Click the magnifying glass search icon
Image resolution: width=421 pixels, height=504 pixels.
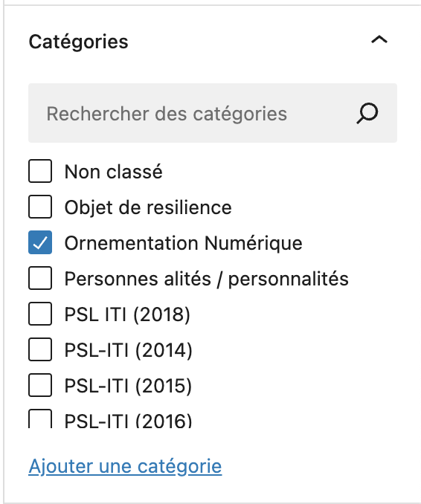(x=367, y=113)
